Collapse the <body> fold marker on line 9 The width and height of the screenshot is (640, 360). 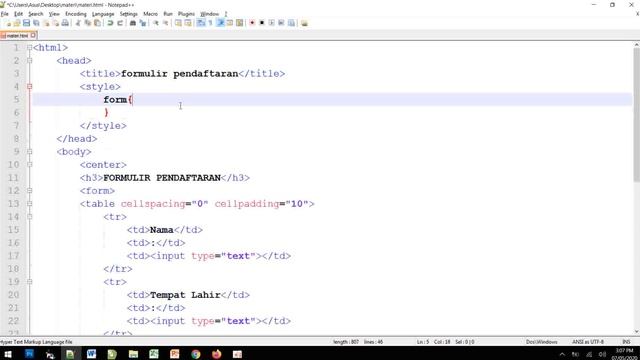[x=29, y=151]
